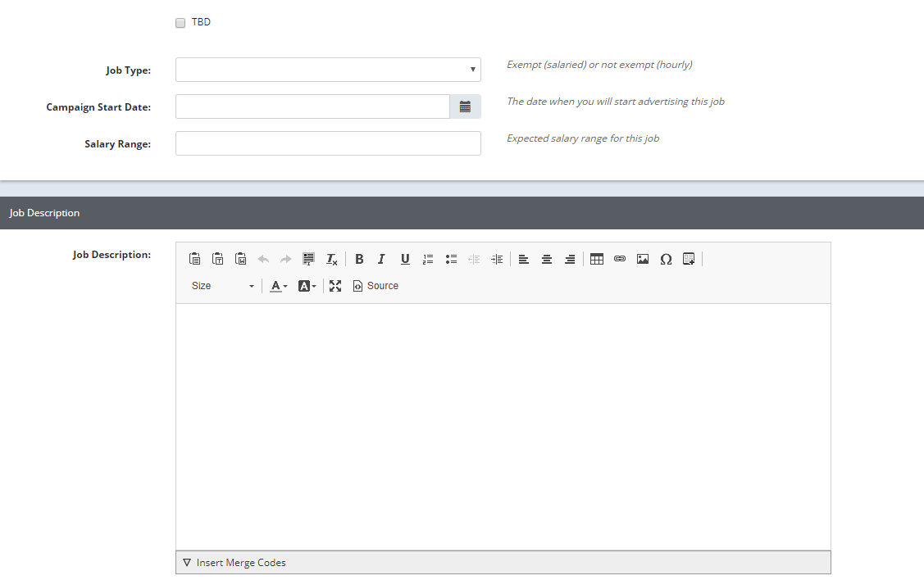The image size is (924, 580).
Task: Toggle Italic formatting
Action: point(382,259)
